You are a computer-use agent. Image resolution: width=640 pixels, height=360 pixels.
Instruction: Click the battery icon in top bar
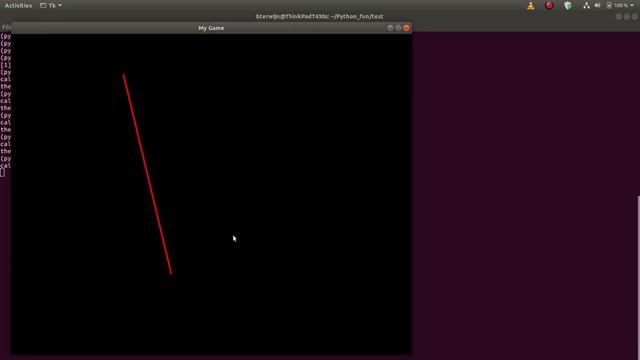[x=609, y=6]
